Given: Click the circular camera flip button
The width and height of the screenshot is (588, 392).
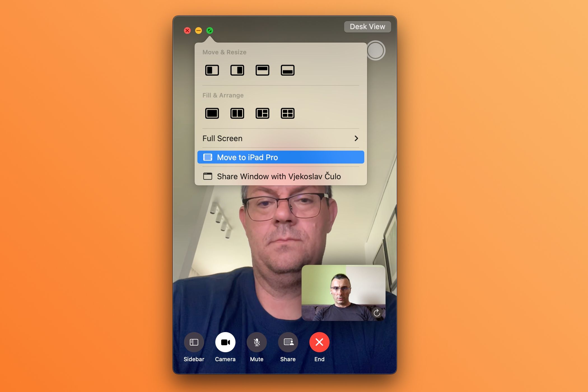Looking at the screenshot, I should 375,313.
